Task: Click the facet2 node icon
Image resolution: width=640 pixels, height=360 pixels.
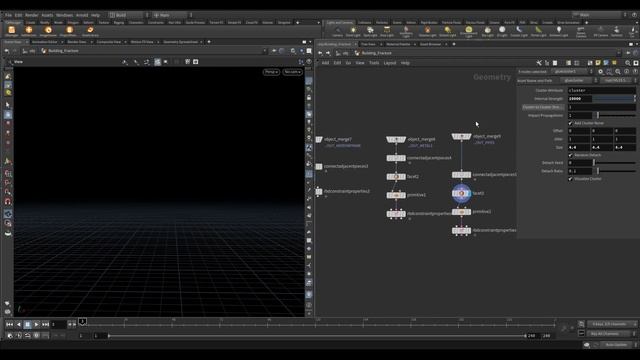Action: click(396, 177)
